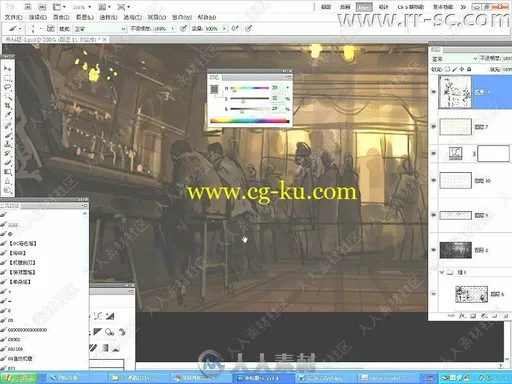Select the Crop tool
This screenshot has height=384, width=512.
pyautogui.click(x=7, y=106)
